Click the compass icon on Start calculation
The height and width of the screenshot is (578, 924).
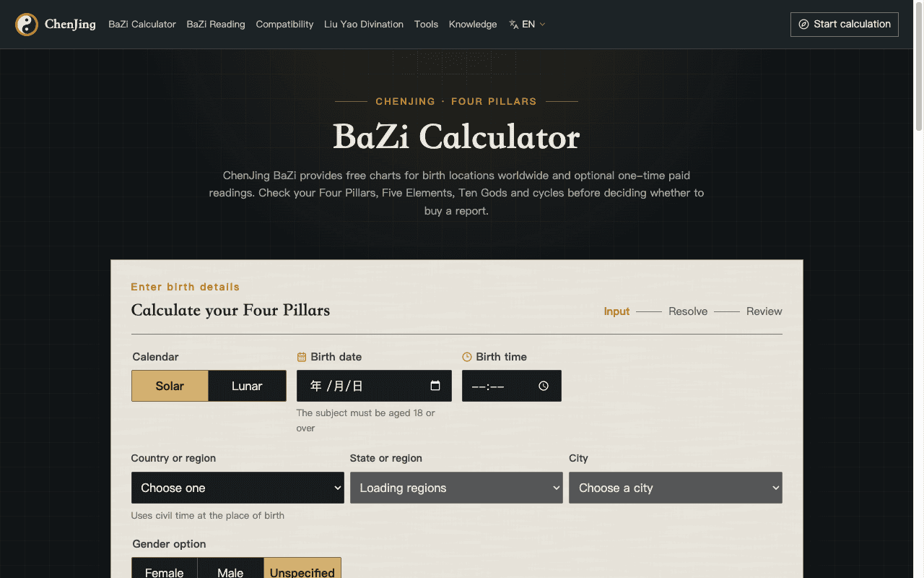coord(803,25)
